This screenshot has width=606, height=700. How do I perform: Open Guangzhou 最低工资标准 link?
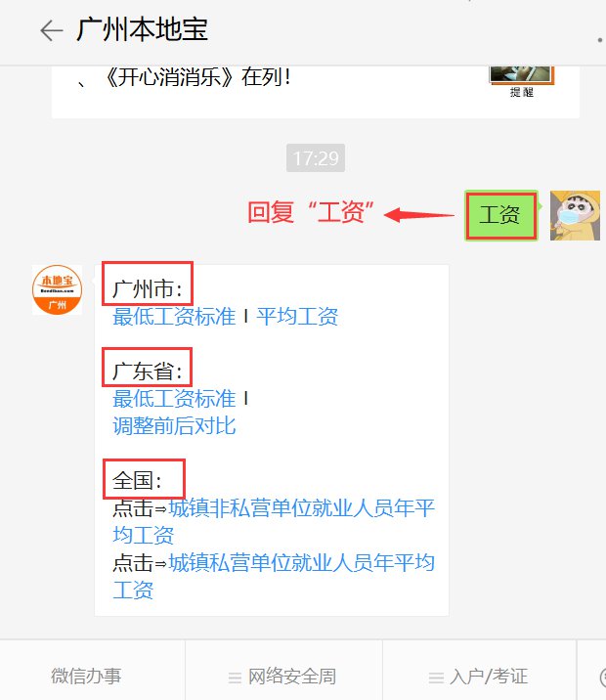click(x=174, y=317)
